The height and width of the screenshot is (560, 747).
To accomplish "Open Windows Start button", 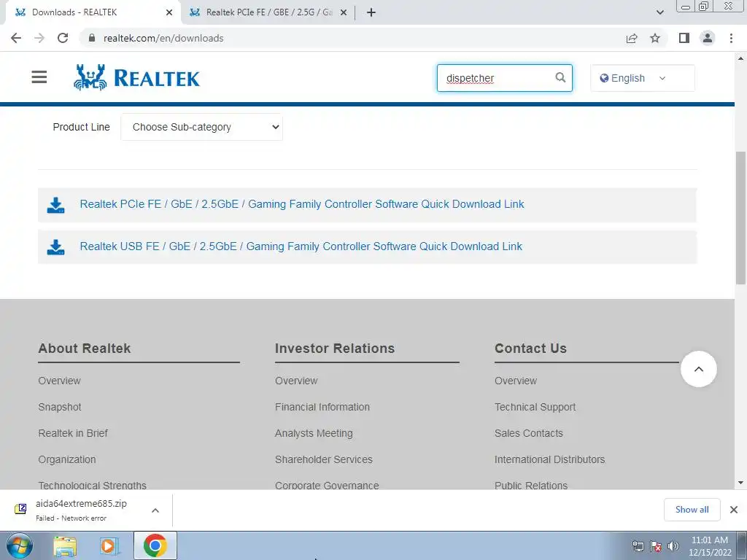I will (20, 545).
